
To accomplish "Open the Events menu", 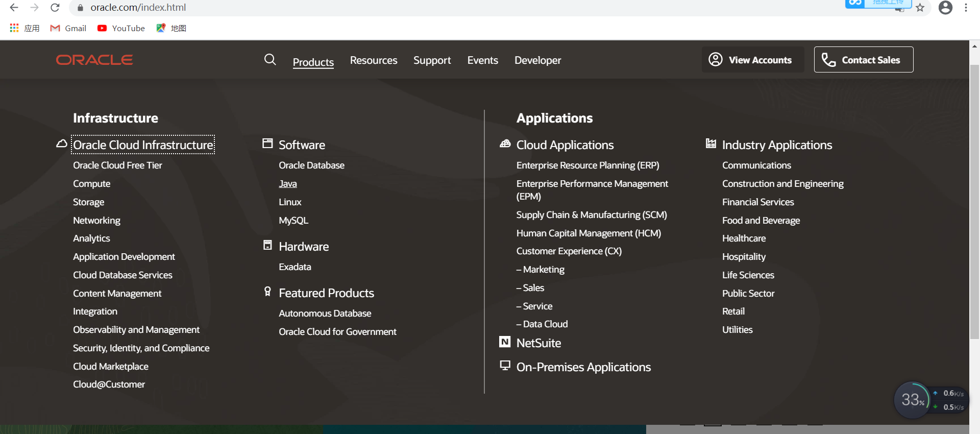I will pyautogui.click(x=483, y=60).
